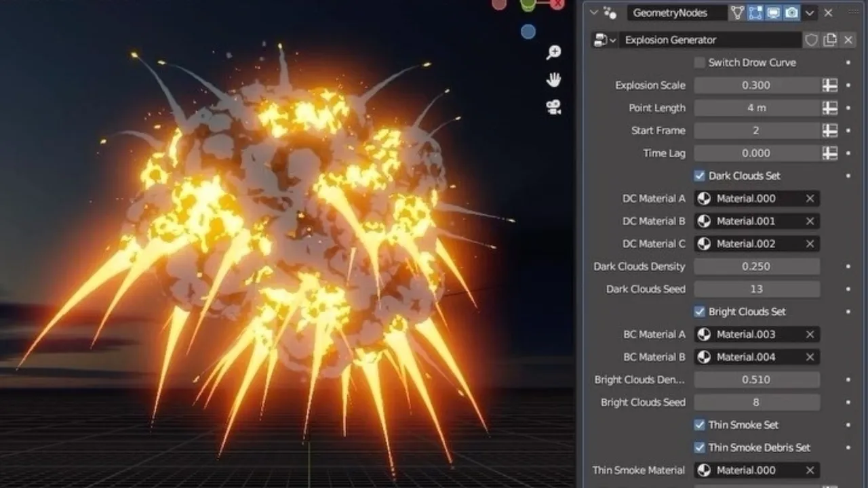Viewport: 868px width, 488px height.
Task: Open the modifier extras dropdown chevron
Action: point(810,13)
